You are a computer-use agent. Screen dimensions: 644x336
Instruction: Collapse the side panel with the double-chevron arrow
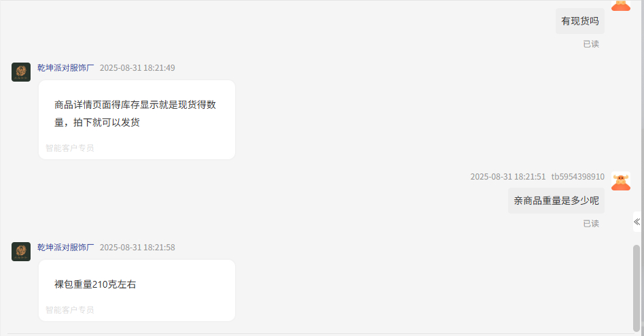pos(637,222)
